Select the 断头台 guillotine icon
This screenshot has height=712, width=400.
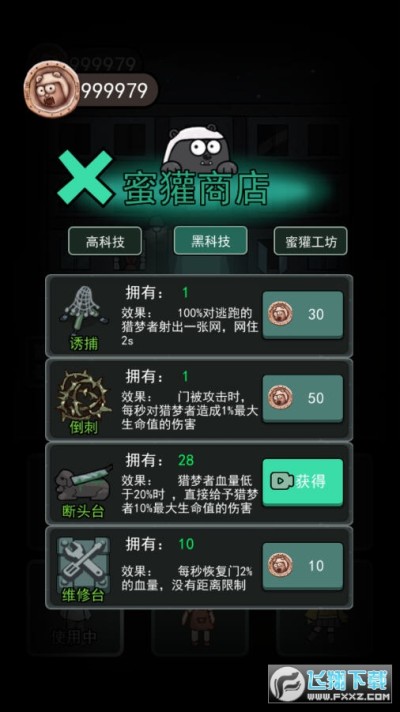point(84,481)
